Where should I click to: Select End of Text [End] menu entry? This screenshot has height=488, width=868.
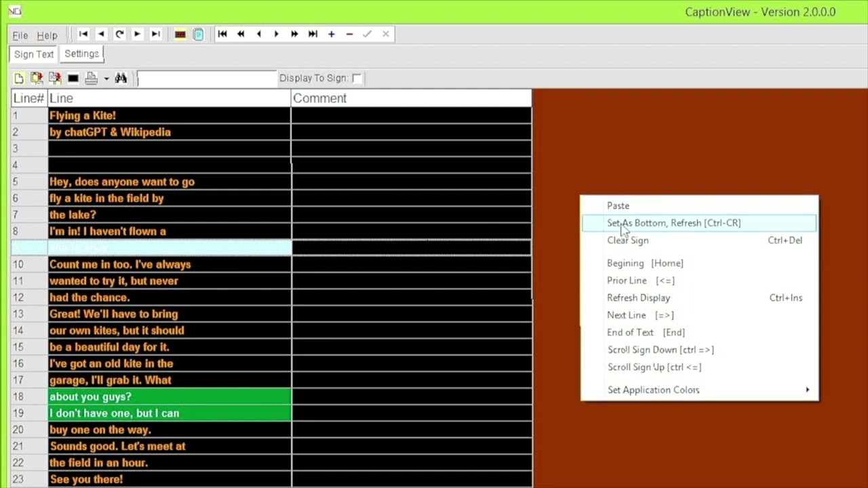[700, 332]
